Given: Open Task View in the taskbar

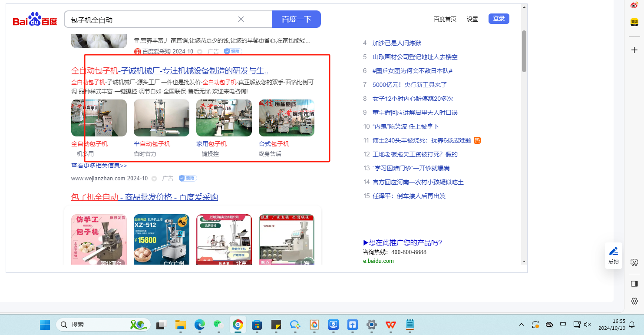Looking at the screenshot, I should 162,325.
